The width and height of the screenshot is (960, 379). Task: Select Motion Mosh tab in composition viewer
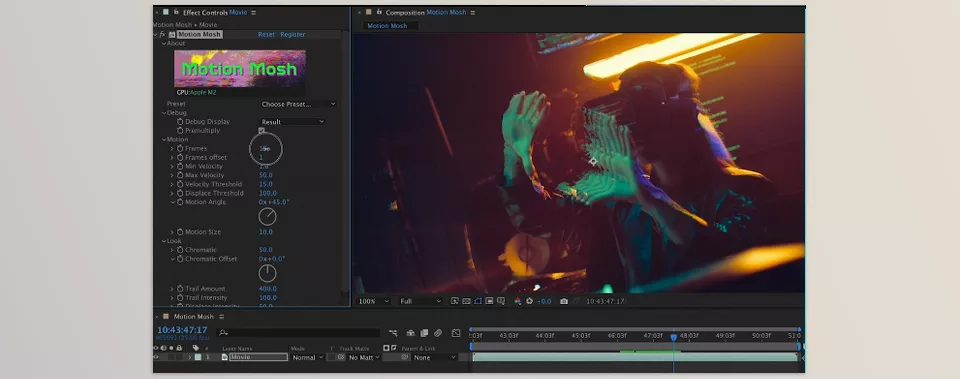(387, 26)
